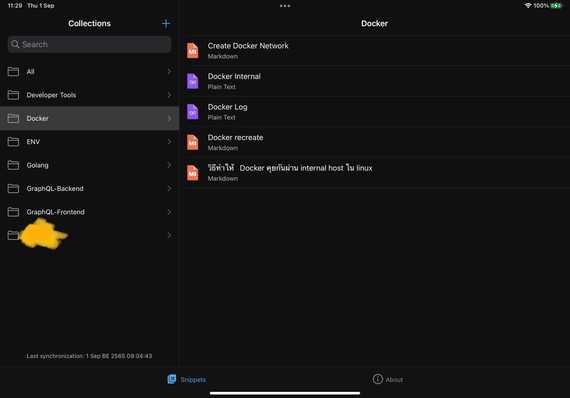Select the Golang collection label
This screenshot has width=570, height=398.
point(37,165)
